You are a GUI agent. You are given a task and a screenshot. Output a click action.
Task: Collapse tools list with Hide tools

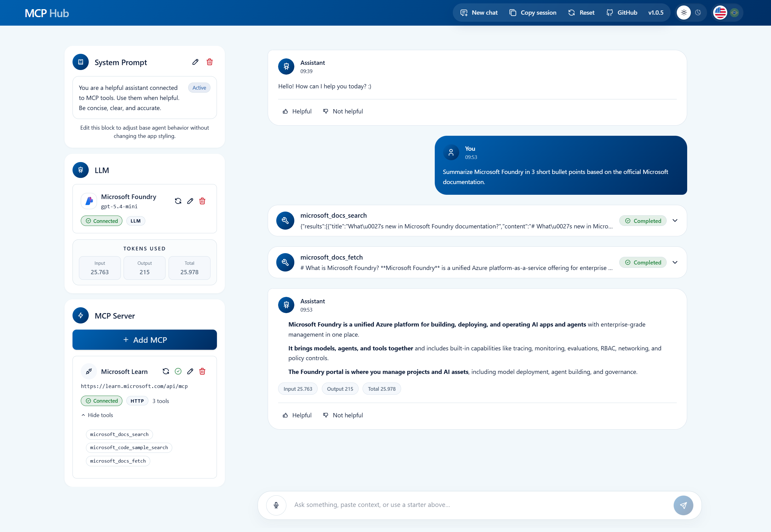(97, 415)
